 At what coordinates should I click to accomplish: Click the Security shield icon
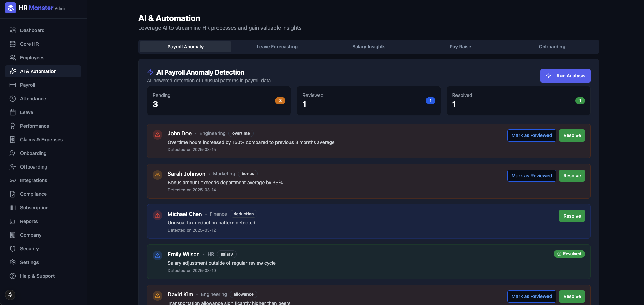pyautogui.click(x=13, y=249)
